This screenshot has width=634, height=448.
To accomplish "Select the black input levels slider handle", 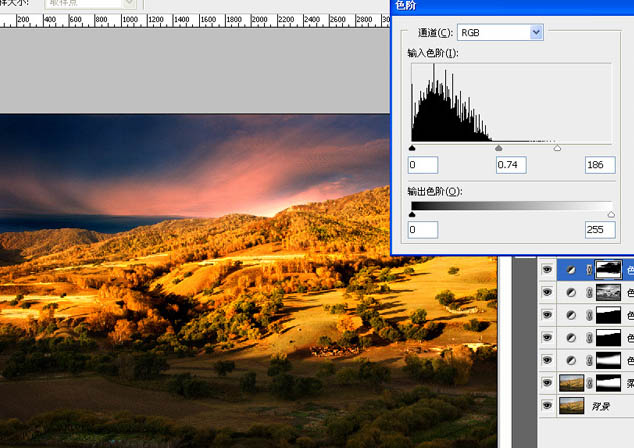I will coord(412,148).
